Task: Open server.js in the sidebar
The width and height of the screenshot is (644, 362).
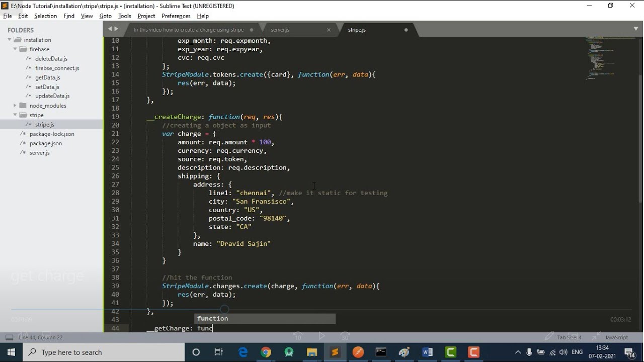Action: click(x=39, y=152)
